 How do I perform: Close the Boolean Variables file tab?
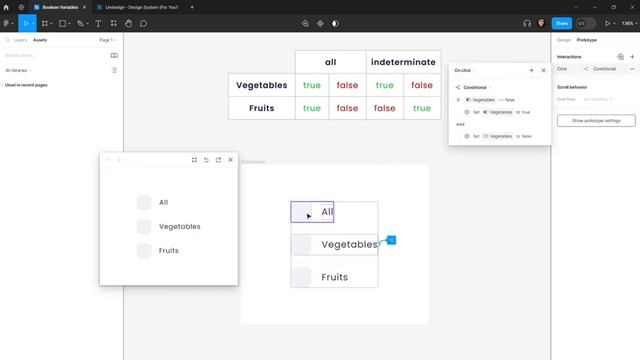coord(84,7)
